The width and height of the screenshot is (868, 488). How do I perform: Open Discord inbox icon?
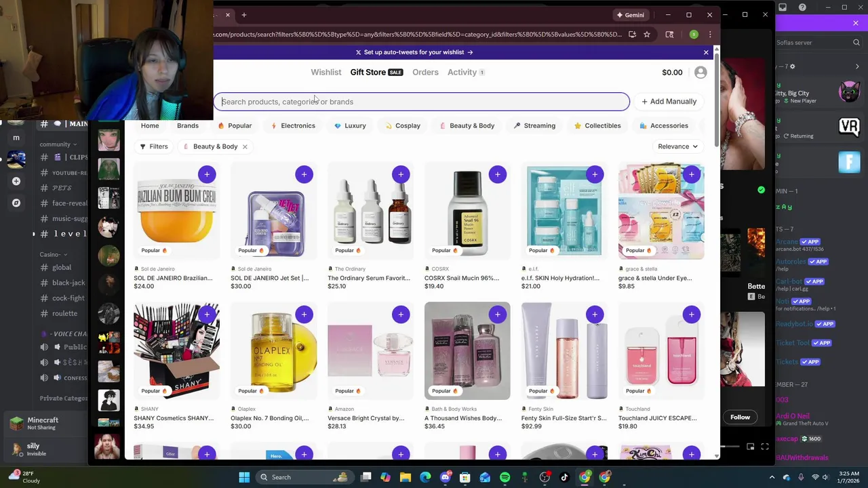pos(783,7)
